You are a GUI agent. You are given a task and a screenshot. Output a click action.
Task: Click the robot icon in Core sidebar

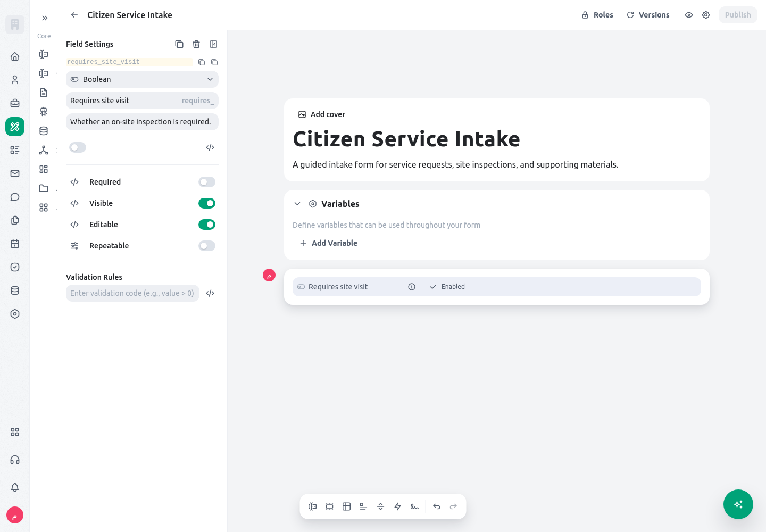coord(44,112)
